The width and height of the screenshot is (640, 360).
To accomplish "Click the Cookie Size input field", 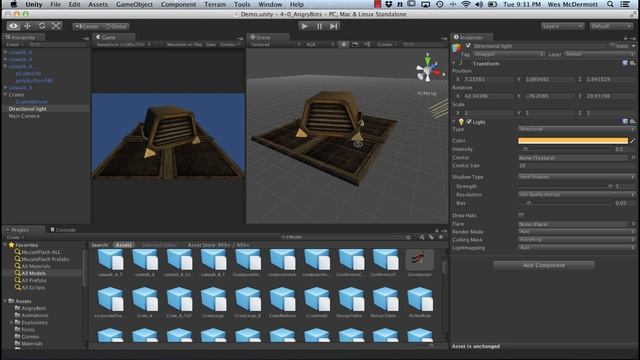I will [x=576, y=166].
